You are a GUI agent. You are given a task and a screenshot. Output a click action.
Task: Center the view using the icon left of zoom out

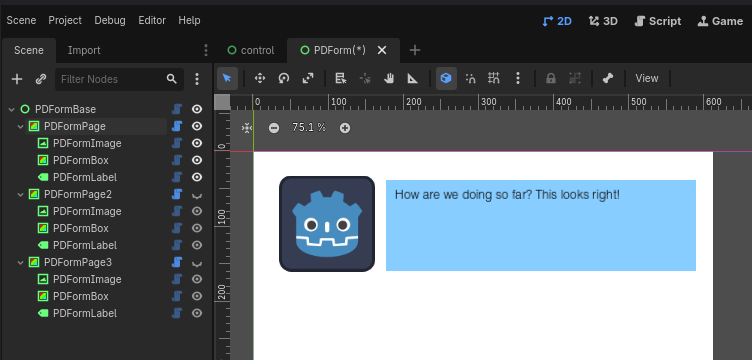(247, 128)
